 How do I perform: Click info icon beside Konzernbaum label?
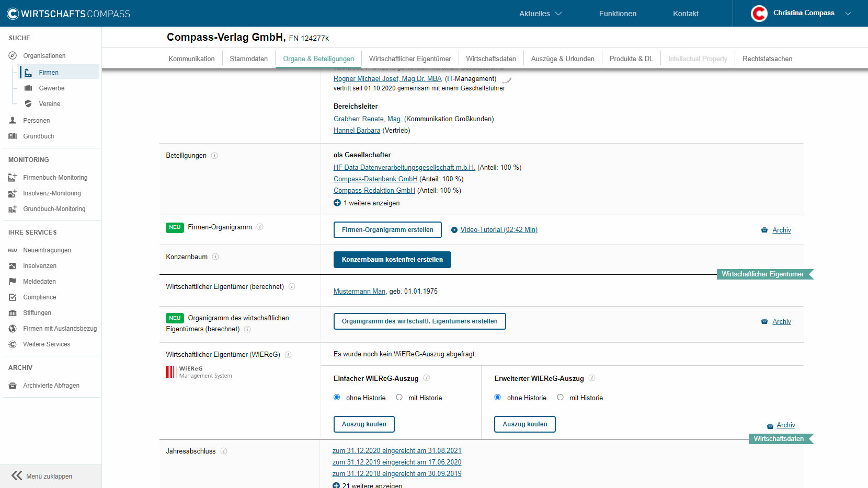coord(215,257)
